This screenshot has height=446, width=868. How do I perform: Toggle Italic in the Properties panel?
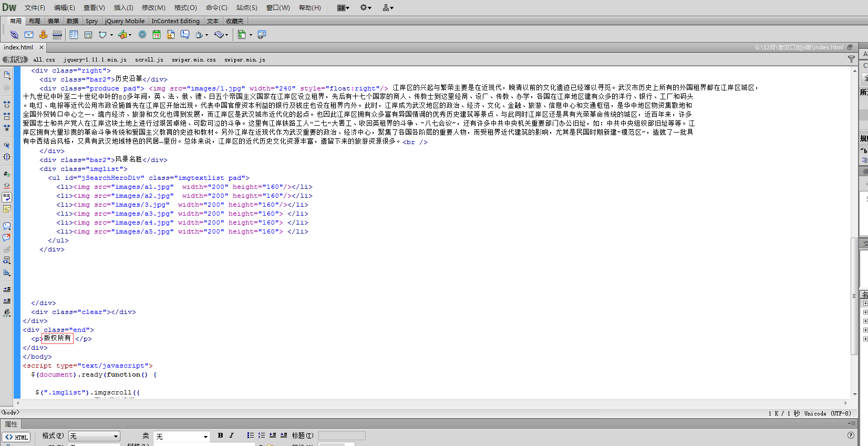[x=231, y=435]
